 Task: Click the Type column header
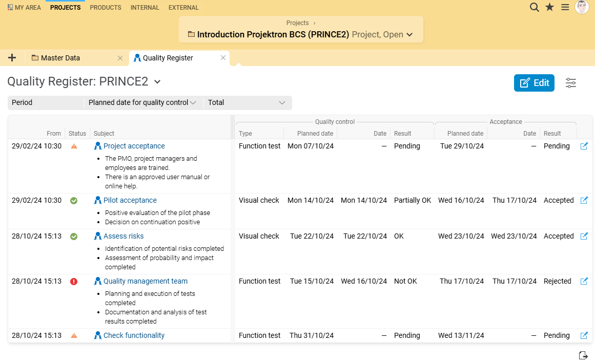(x=245, y=134)
